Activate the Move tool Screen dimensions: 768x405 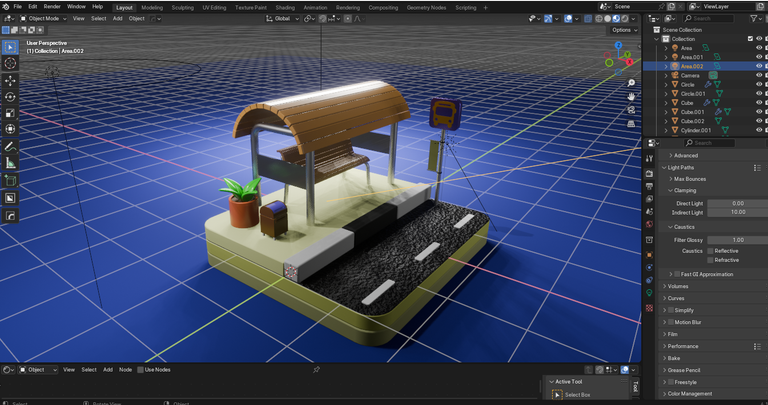pos(11,80)
